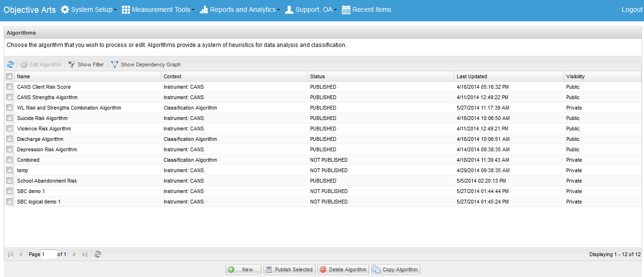Expand the System Setup dropdown menu
This screenshot has height=277, width=644.
[89, 9]
